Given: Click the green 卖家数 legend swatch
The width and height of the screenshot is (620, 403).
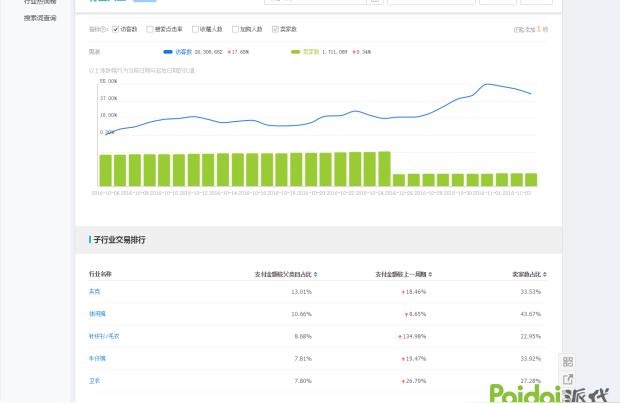Looking at the screenshot, I should [x=295, y=52].
